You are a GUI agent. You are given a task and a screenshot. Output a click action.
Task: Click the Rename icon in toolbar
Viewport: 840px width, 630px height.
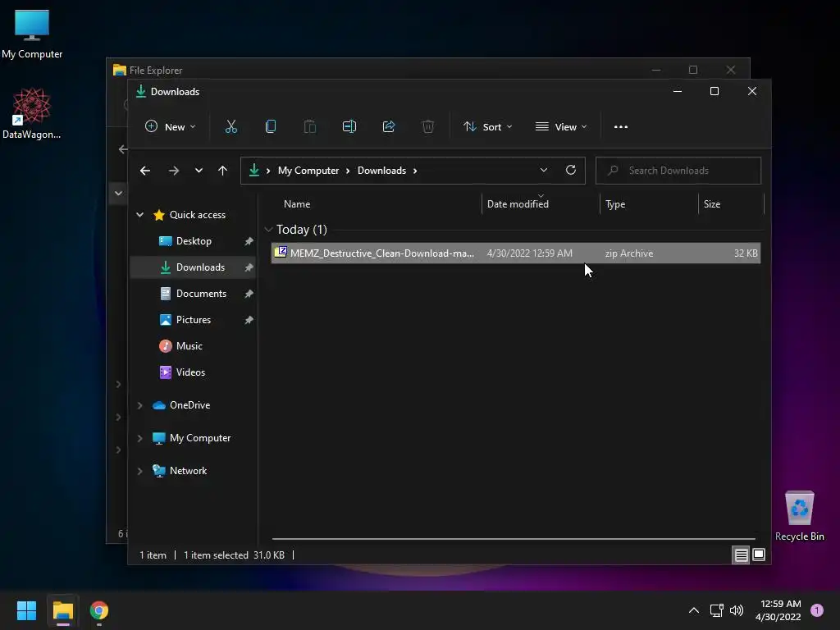pos(349,127)
